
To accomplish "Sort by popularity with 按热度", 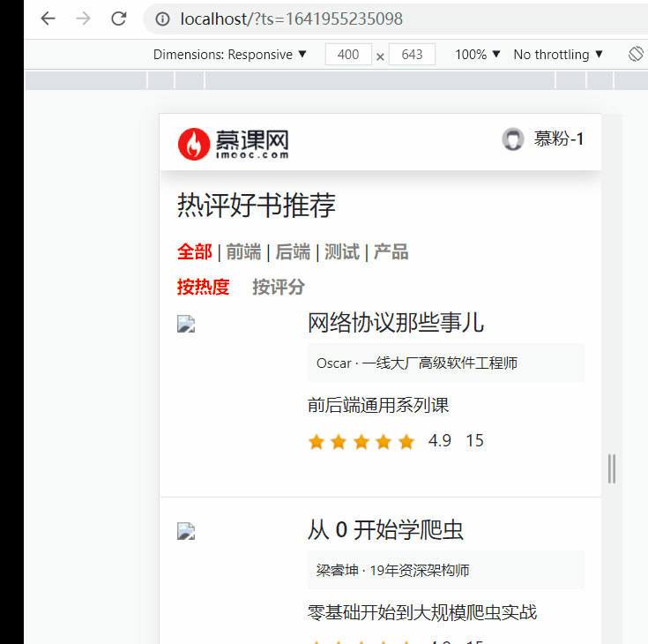I will (204, 287).
